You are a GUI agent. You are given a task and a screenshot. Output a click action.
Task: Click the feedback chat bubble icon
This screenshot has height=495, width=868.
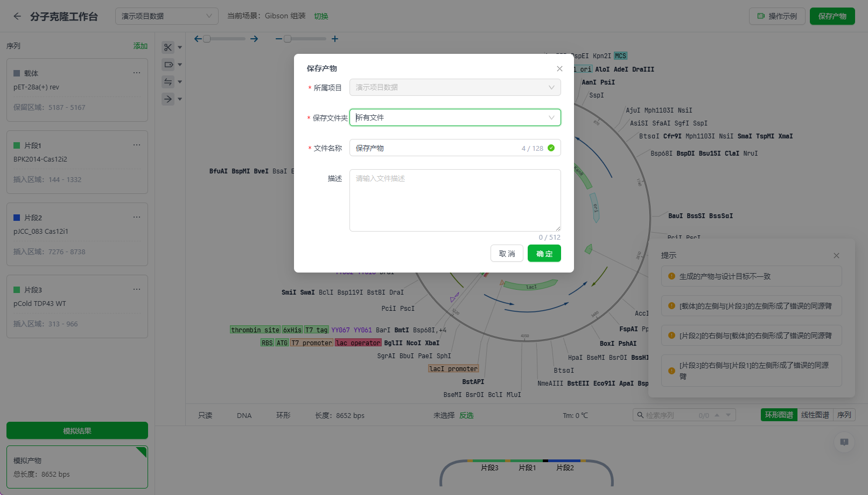click(844, 442)
